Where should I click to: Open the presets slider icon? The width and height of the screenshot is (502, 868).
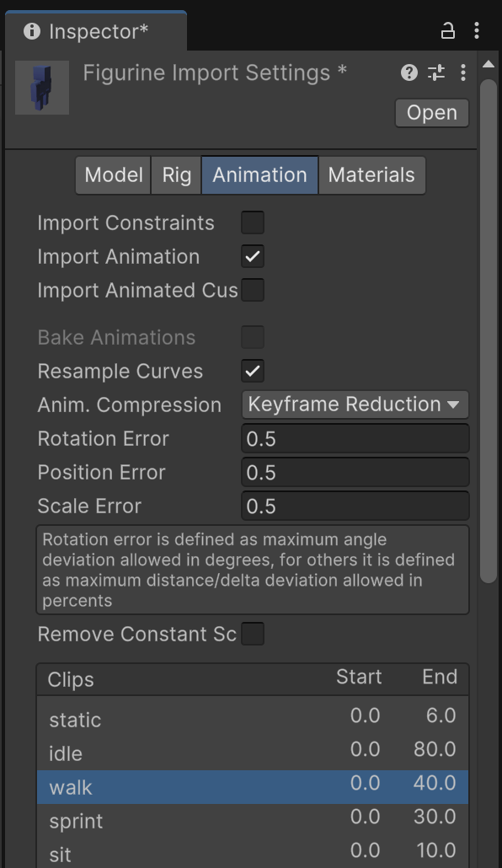coord(436,72)
